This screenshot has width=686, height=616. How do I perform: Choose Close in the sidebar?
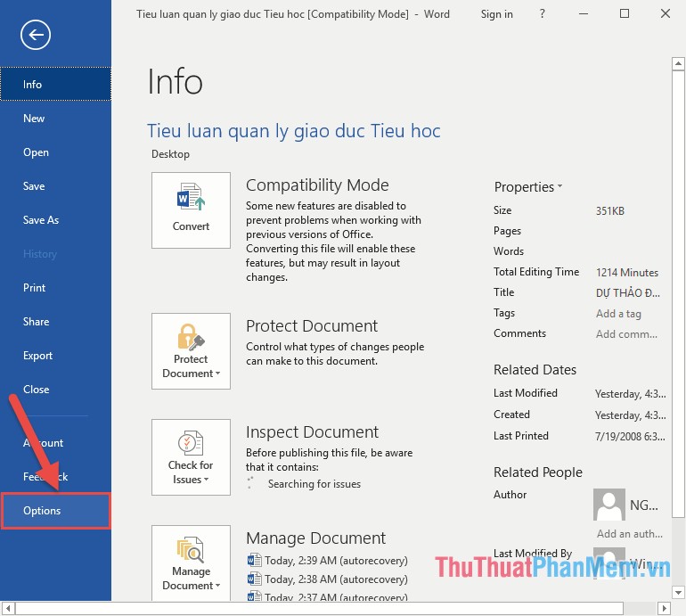click(x=55, y=390)
